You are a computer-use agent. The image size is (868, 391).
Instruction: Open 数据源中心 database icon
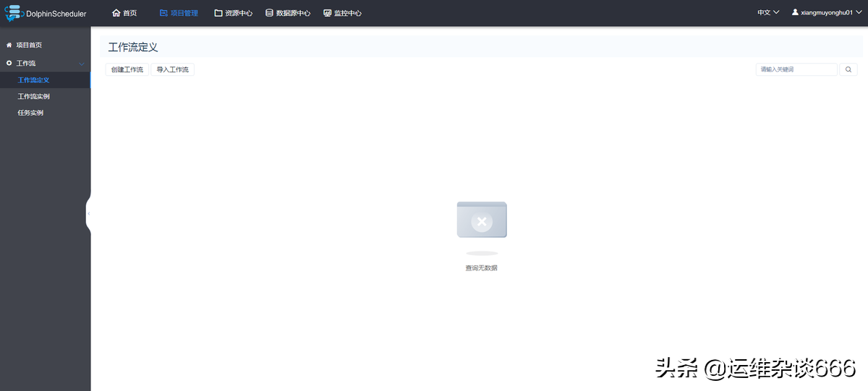coord(270,13)
